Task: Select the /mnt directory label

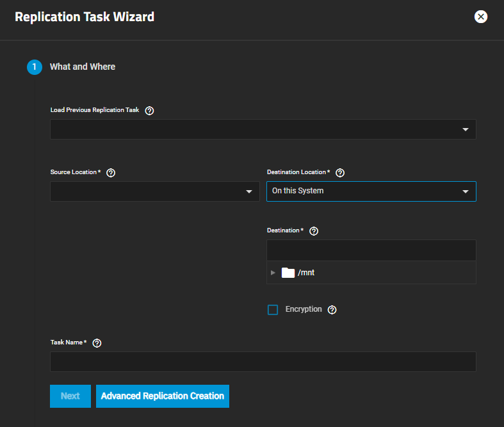Action: click(306, 273)
